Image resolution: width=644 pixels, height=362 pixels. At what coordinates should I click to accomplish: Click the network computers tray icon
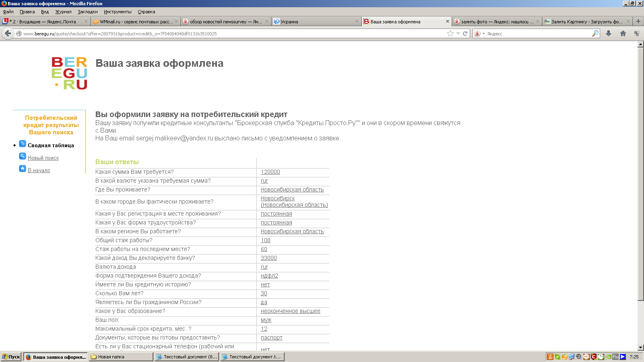(572, 357)
